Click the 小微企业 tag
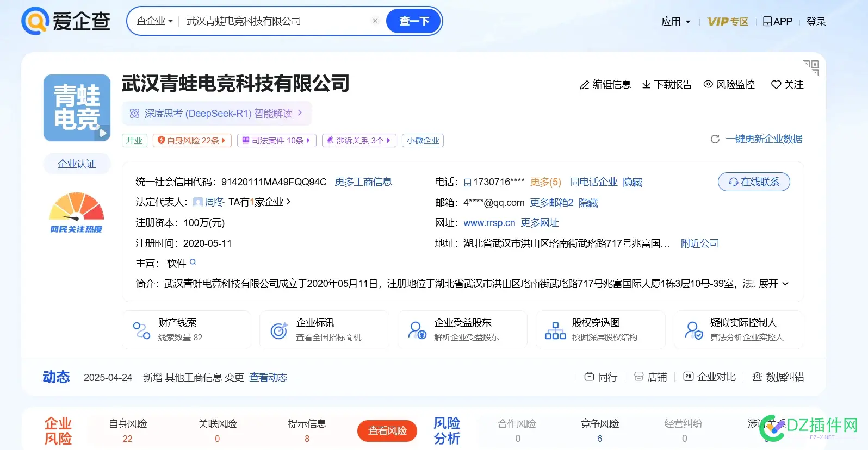This screenshot has height=450, width=868. coord(423,140)
